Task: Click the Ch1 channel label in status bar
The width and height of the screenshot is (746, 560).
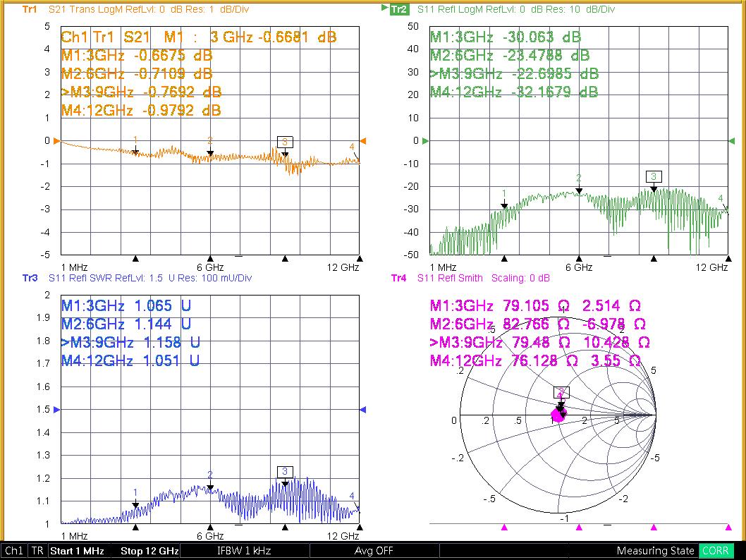Action: point(14,551)
